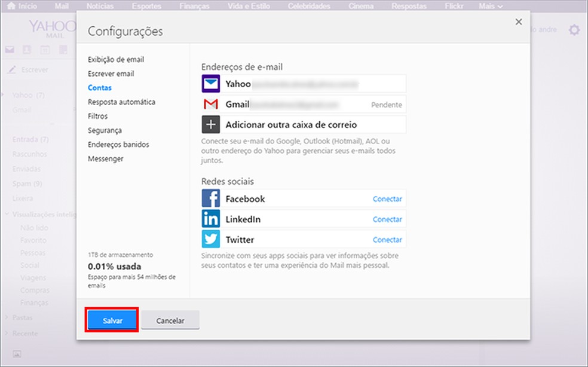Viewport: 588px width, 367px height.
Task: Open Entrada (7) folder in background sidebar
Action: click(x=30, y=139)
